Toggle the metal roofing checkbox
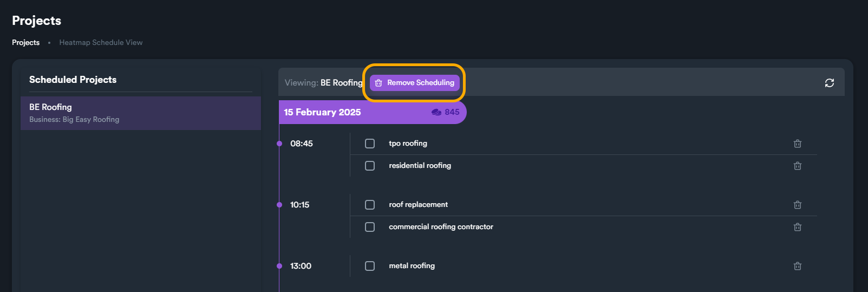 click(370, 266)
